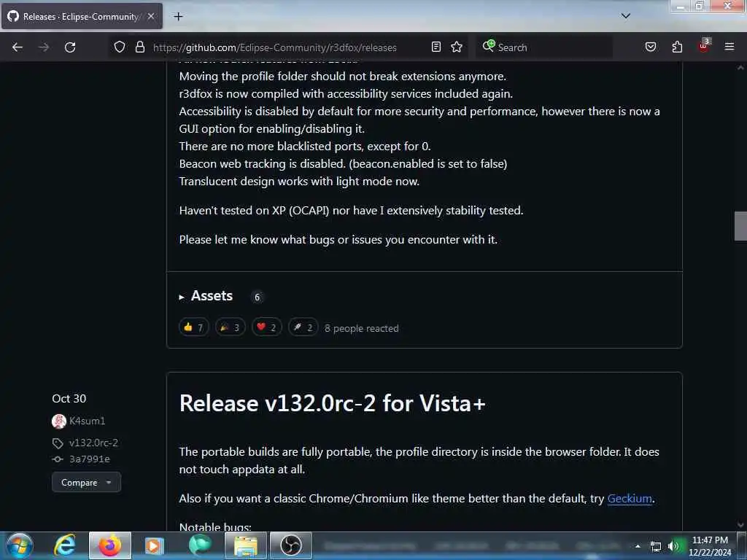Open Release v132.0rc-2 for Vista+ heading
747x560 pixels.
point(332,403)
